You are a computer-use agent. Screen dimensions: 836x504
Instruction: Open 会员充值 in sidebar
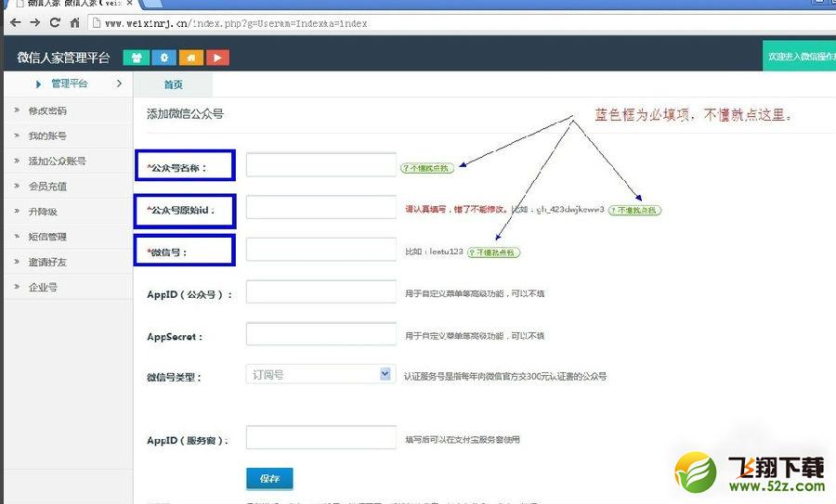pyautogui.click(x=47, y=187)
